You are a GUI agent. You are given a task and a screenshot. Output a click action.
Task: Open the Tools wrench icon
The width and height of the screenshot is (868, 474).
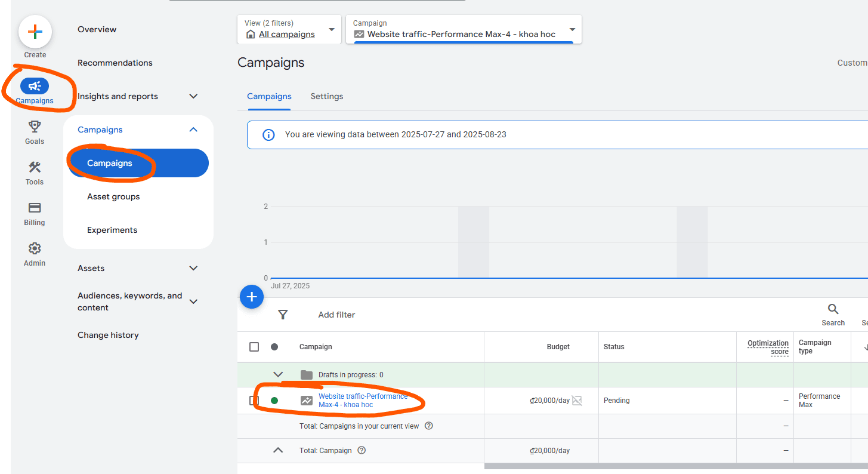(x=35, y=168)
